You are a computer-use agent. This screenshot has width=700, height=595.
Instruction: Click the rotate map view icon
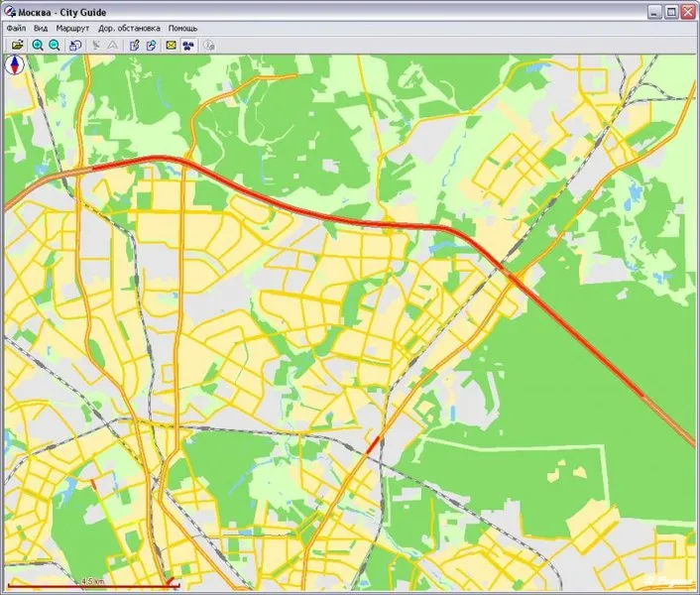(x=75, y=45)
